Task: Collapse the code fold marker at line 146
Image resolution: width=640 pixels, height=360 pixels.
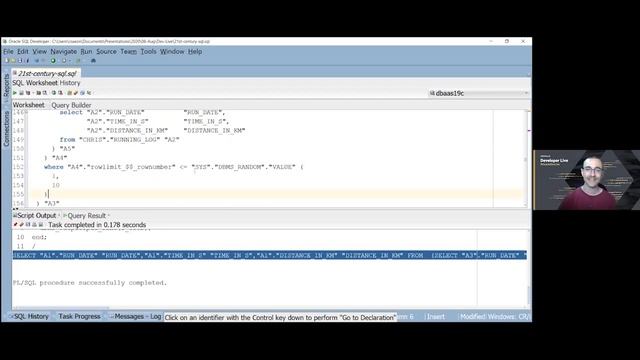Action: [27, 112]
